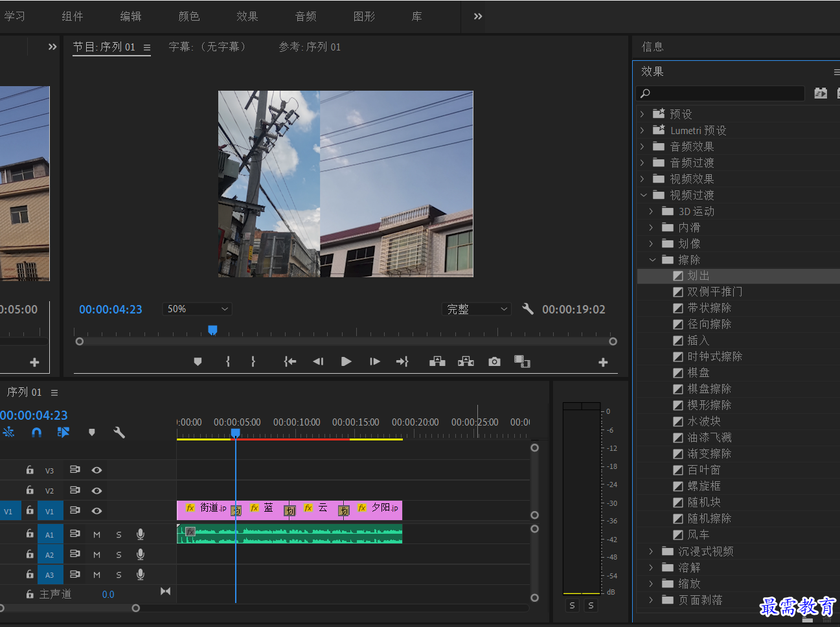840x627 pixels.
Task: Open timeline display settings wrench
Action: click(119, 432)
